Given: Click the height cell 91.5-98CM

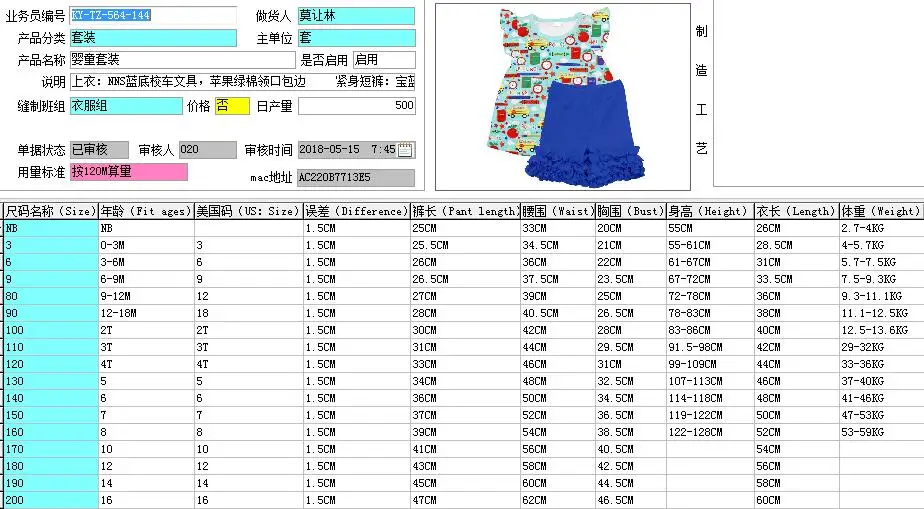Looking at the screenshot, I should coord(710,348).
